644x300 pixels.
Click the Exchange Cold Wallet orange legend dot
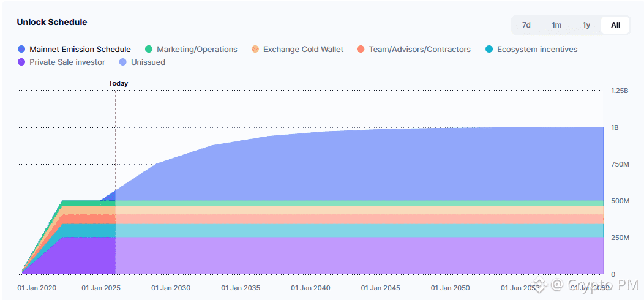255,50
